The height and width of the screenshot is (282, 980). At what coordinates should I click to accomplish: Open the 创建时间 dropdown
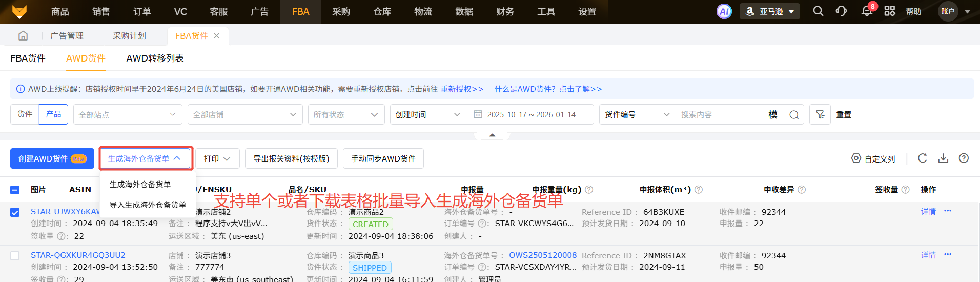[428, 114]
